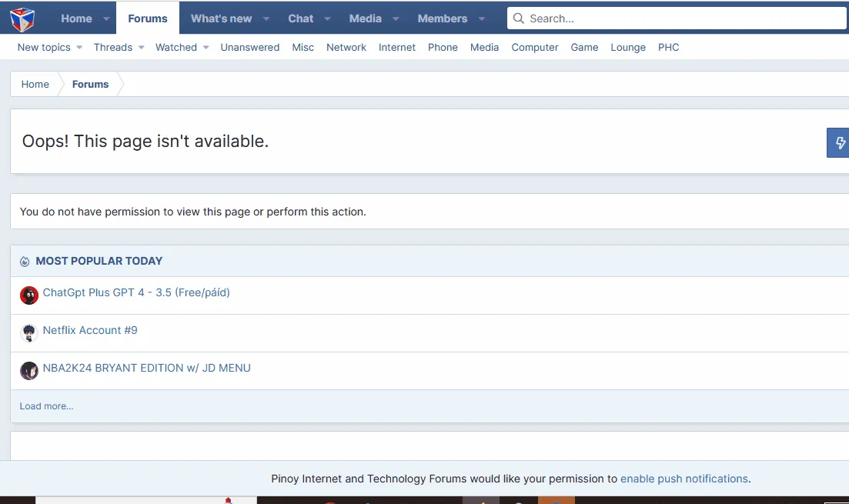Expand the Threads dropdown arrow
849x504 pixels.
[142, 47]
